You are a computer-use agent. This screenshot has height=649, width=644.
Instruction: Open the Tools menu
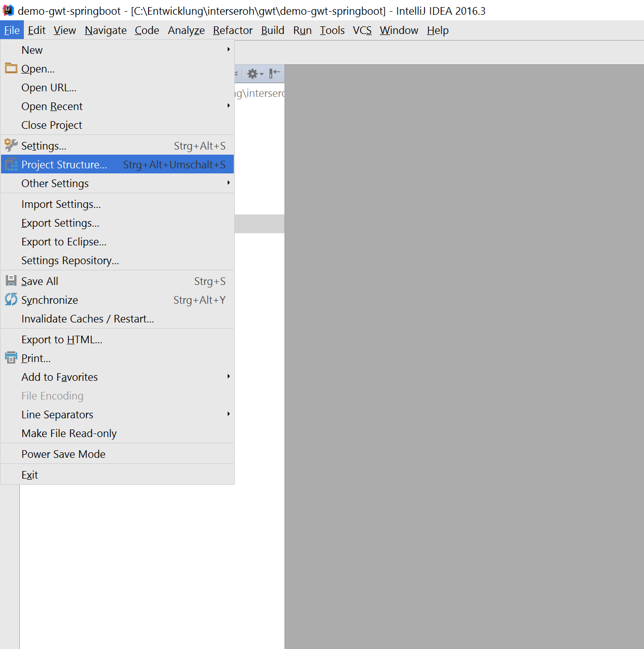point(332,30)
